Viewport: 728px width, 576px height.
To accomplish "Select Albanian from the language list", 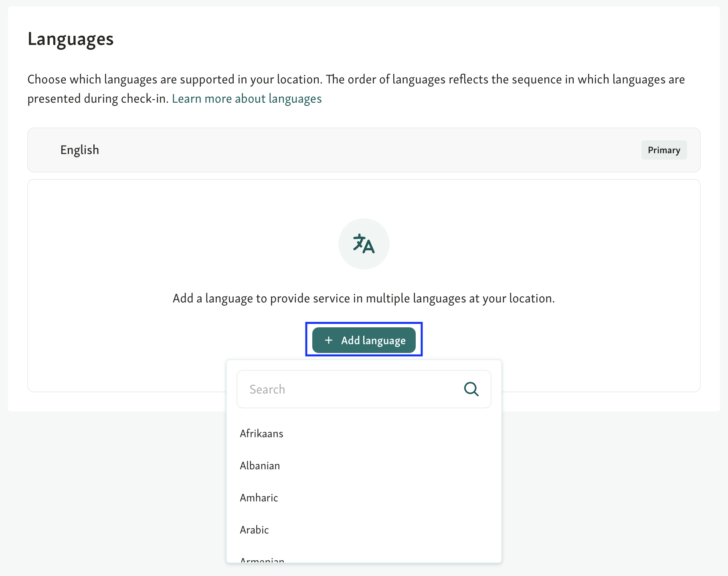I will pyautogui.click(x=260, y=465).
